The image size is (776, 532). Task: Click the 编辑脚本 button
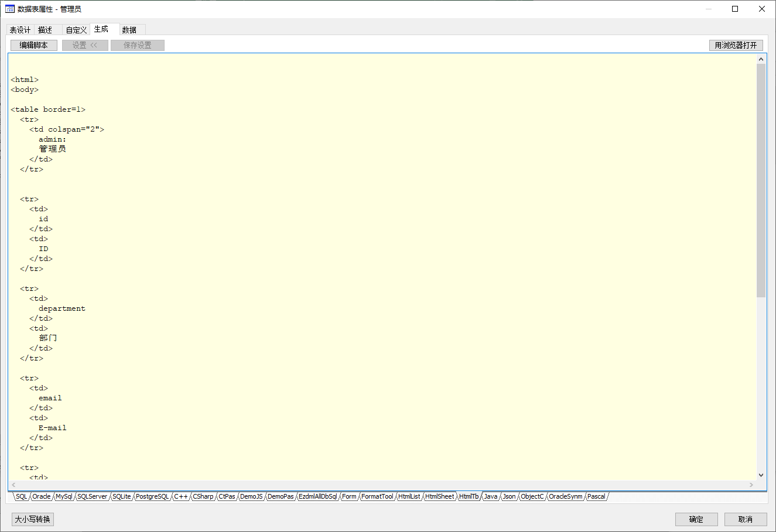[34, 45]
